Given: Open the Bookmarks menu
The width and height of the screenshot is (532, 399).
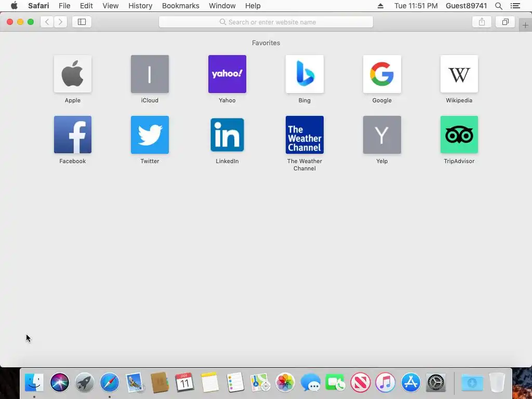Looking at the screenshot, I should coord(180,6).
